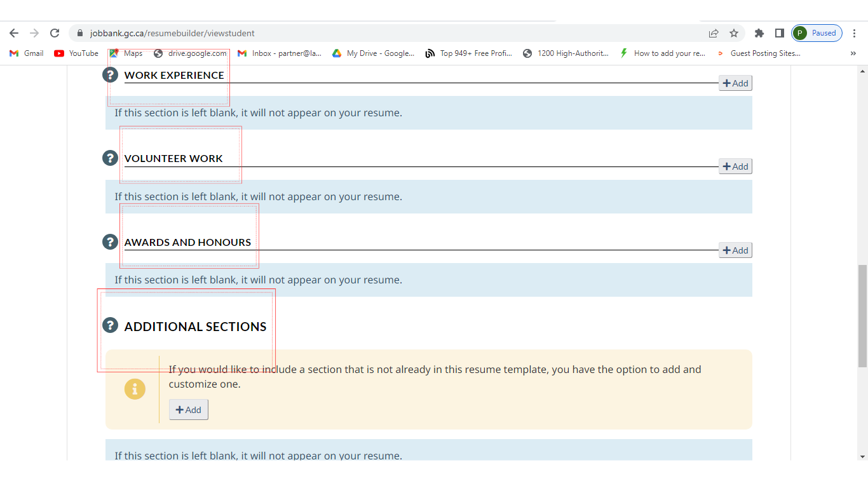868x488 pixels.
Task: Click help icon beside Work Experience
Action: (x=110, y=75)
